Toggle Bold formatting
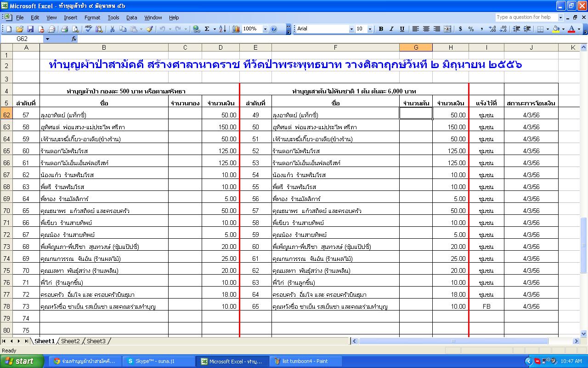The image size is (588, 368). (x=381, y=29)
